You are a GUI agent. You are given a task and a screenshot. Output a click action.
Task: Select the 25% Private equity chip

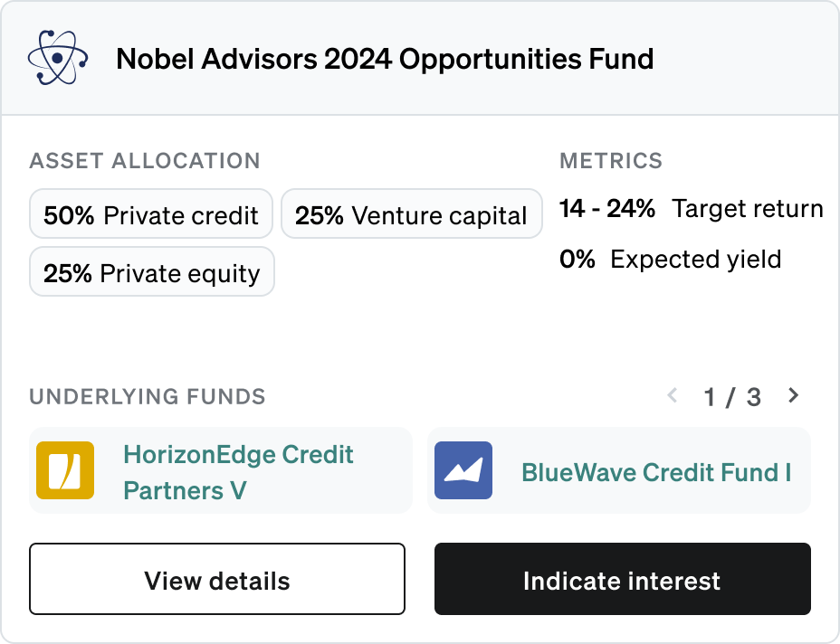151,271
